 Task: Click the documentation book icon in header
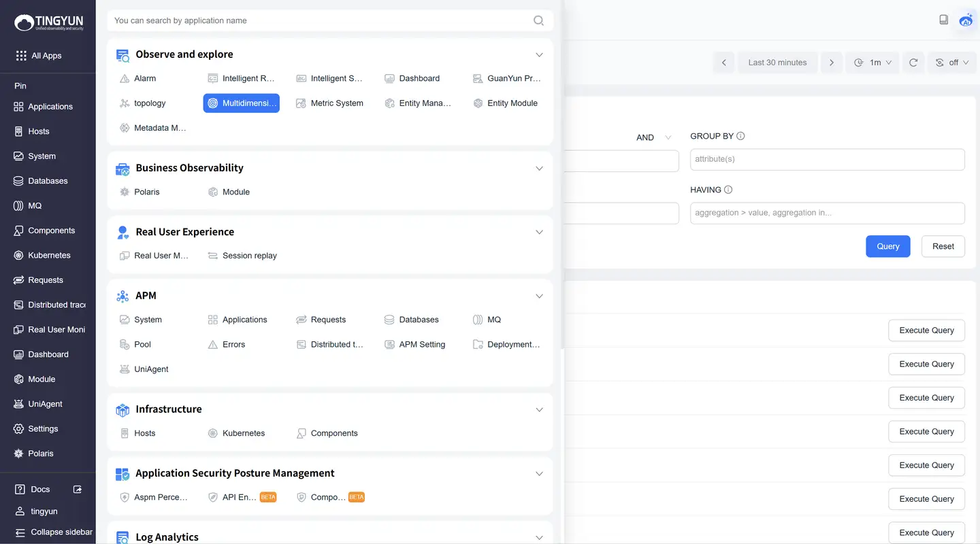(943, 20)
